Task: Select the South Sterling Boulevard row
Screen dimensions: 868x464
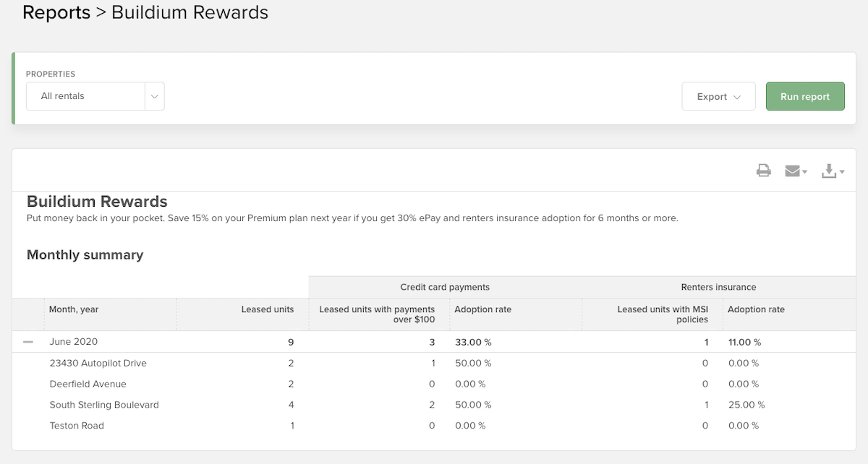Action: click(104, 405)
